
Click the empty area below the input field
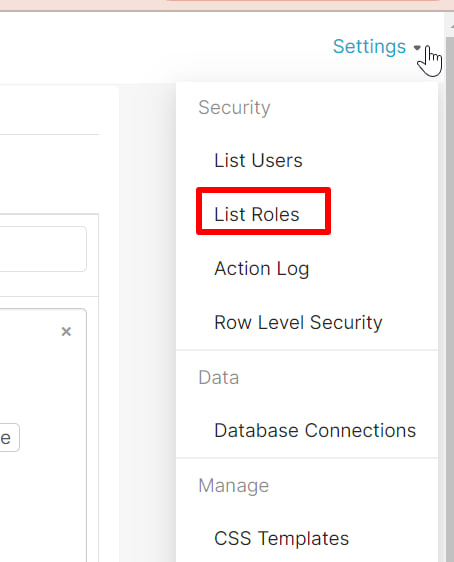click(x=49, y=284)
